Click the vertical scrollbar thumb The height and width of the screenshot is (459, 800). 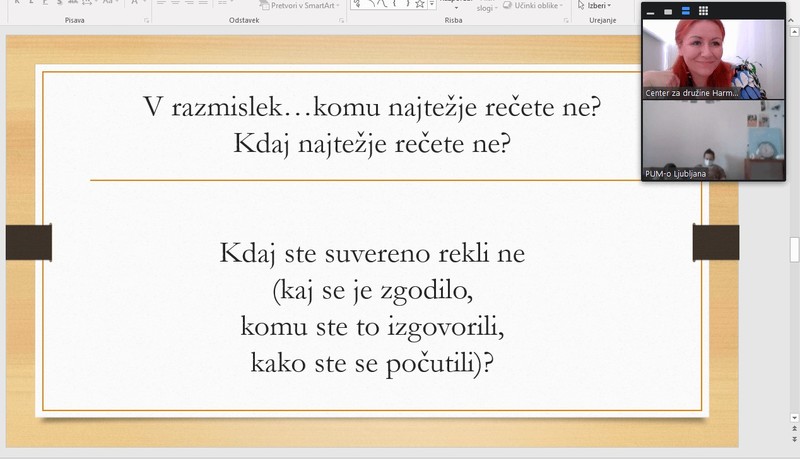pyautogui.click(x=794, y=249)
